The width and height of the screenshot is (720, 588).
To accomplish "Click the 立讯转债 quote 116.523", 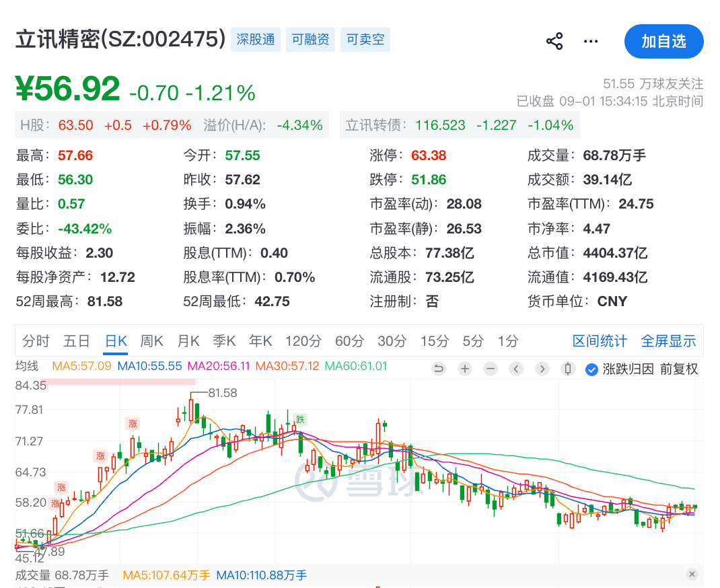I will (x=440, y=125).
